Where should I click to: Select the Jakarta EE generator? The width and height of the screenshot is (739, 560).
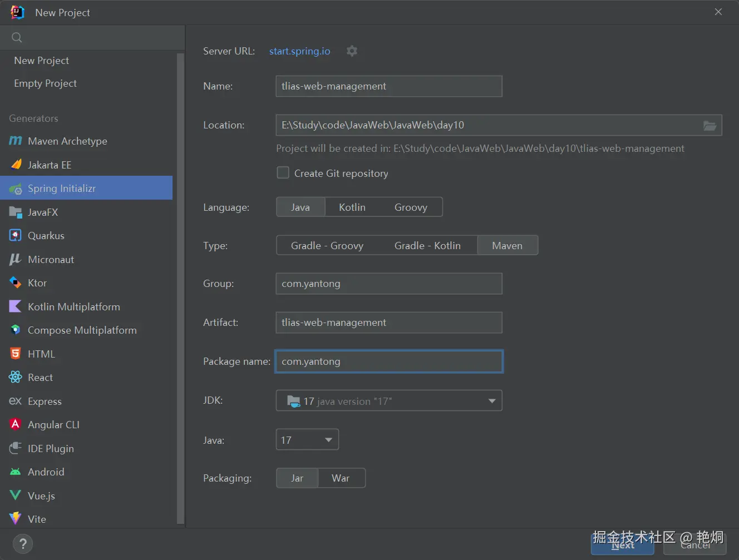click(x=86, y=165)
